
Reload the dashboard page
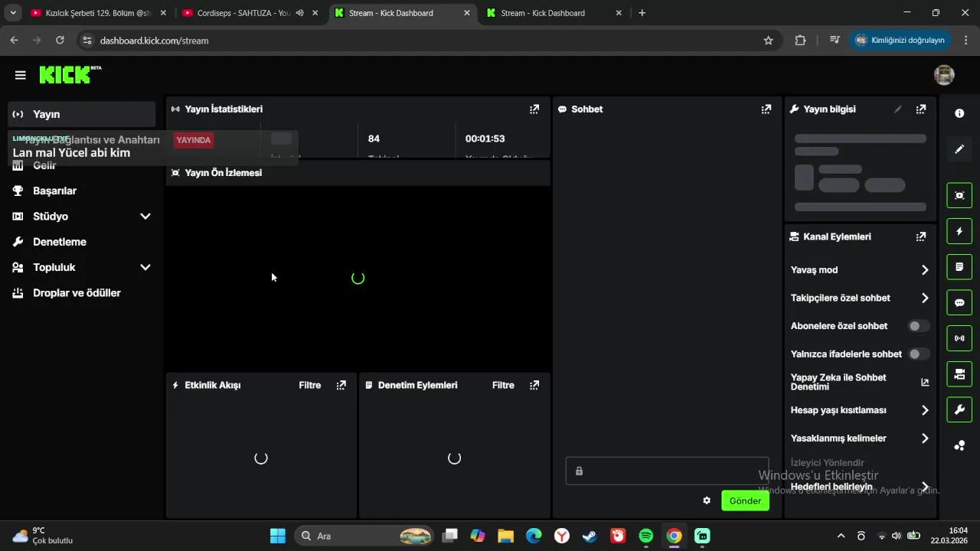tap(60, 41)
